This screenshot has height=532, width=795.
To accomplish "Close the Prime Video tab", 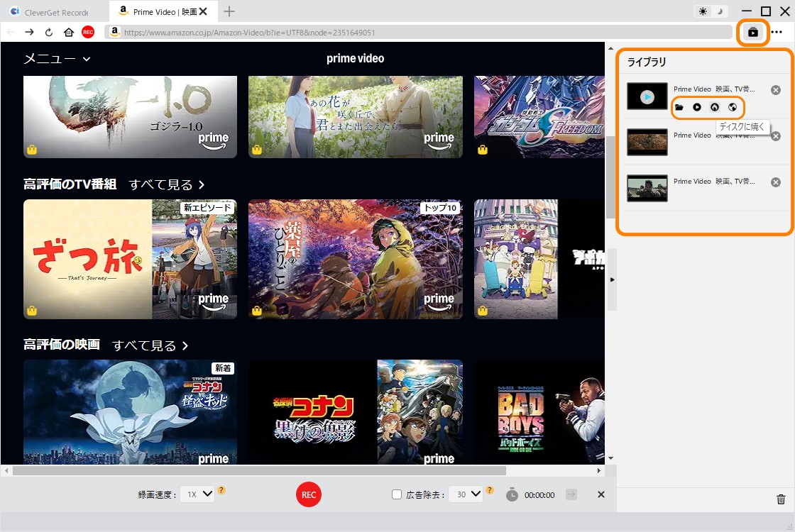I will (x=203, y=11).
